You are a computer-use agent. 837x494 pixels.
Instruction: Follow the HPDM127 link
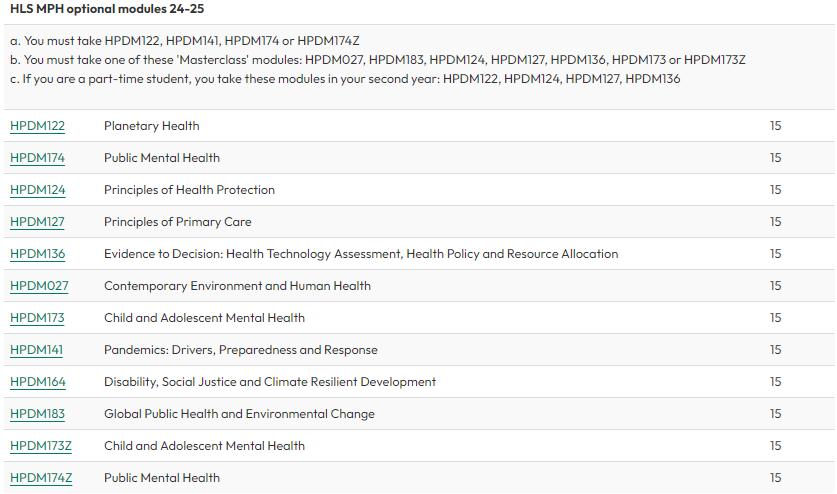[37, 222]
